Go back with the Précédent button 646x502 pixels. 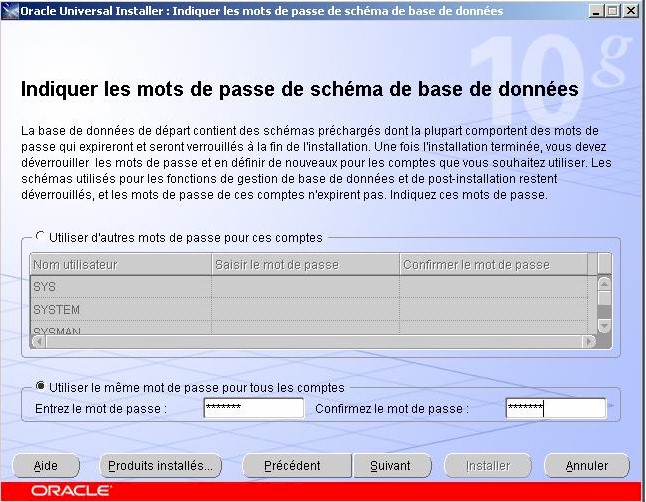292,466
